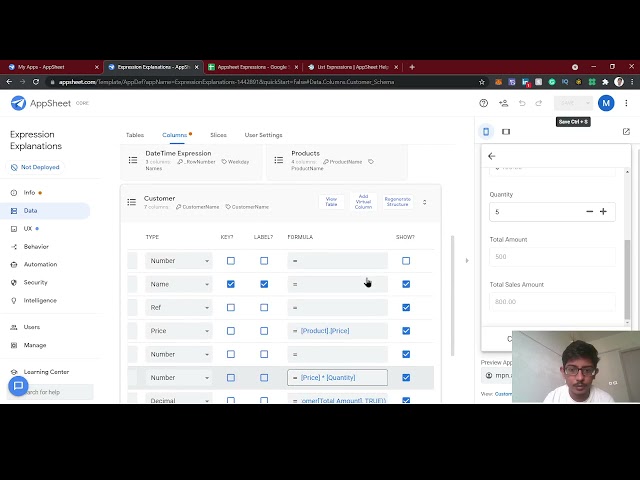640x480 pixels.
Task: Click the undo arrow icon
Action: click(x=522, y=103)
